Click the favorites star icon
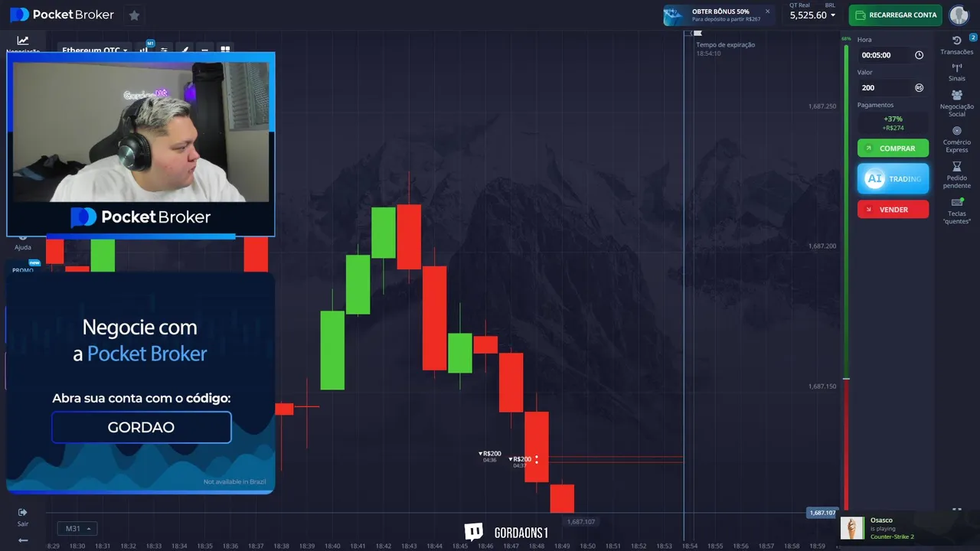This screenshot has height=551, width=980. tap(134, 15)
